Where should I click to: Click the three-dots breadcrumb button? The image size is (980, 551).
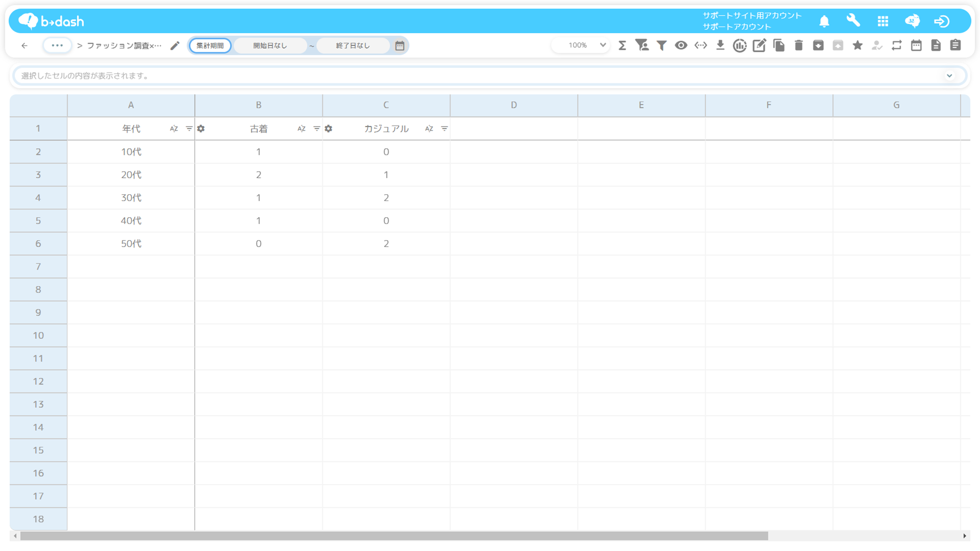point(57,46)
